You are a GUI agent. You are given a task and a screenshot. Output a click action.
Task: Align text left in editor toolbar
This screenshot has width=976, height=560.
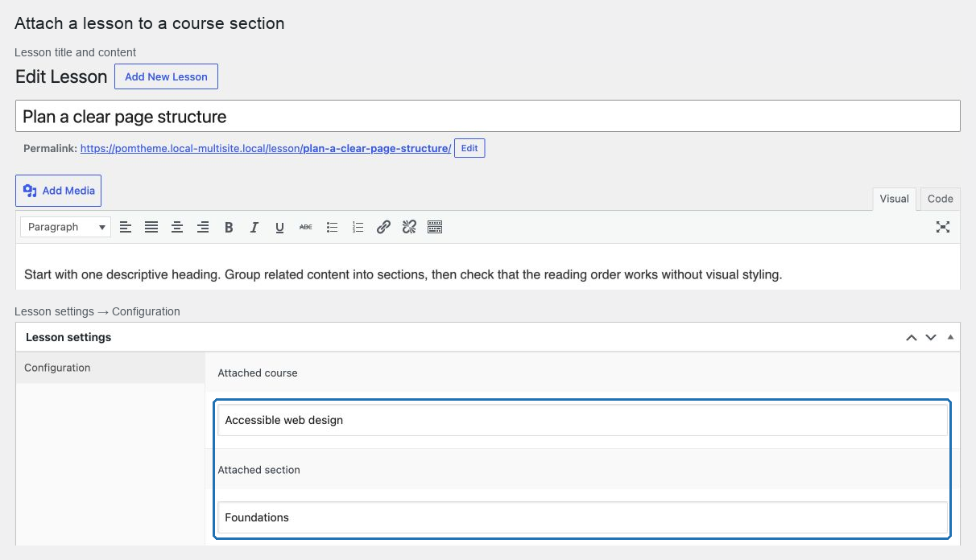click(126, 227)
